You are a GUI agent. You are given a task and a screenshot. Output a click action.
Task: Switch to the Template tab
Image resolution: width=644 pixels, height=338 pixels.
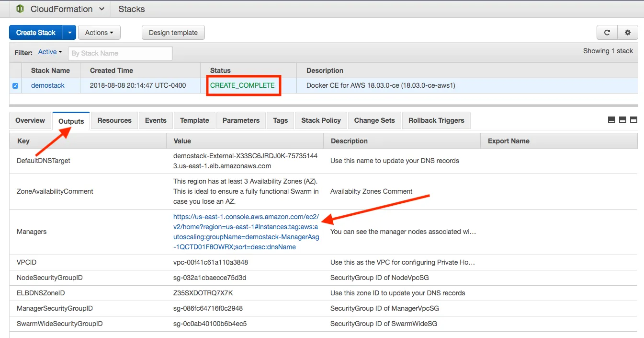(x=194, y=120)
